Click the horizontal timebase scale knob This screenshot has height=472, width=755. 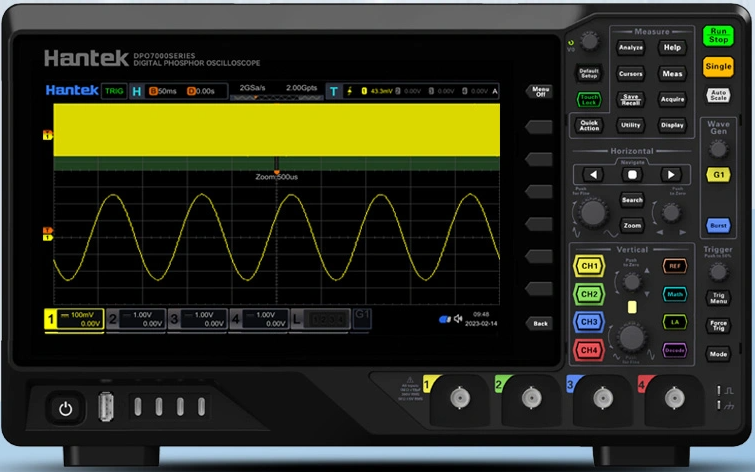(593, 213)
